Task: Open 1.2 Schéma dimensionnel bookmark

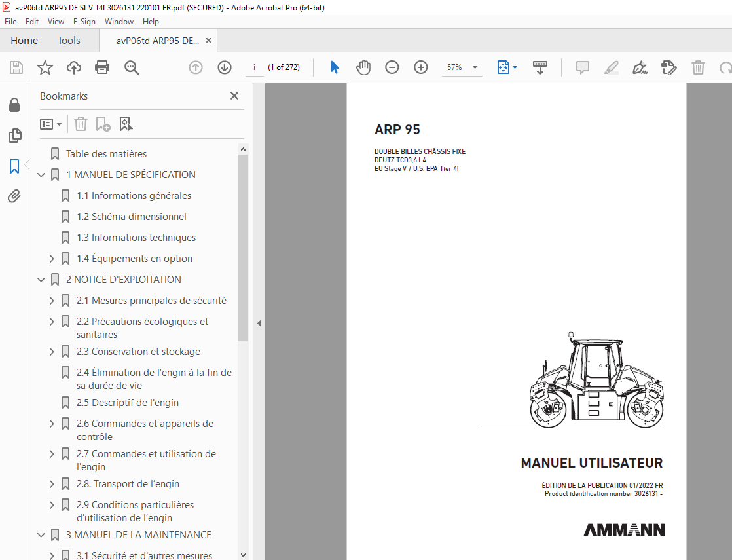Action: coord(131,217)
